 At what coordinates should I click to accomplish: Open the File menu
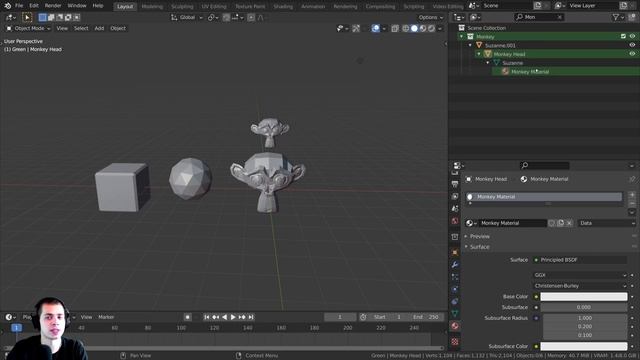tap(19, 6)
